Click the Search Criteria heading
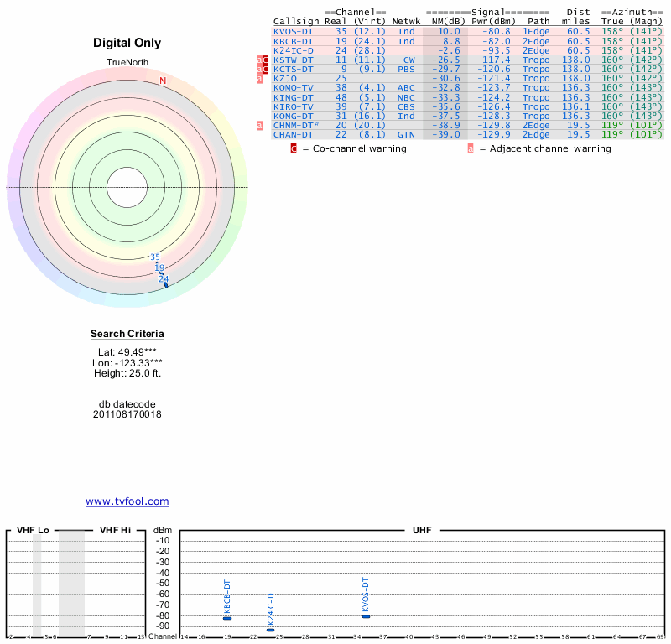Screen dimensions: 671x644 point(127,334)
